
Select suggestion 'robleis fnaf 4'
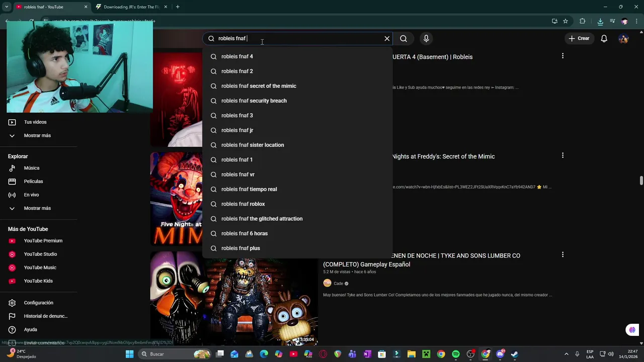pyautogui.click(x=297, y=56)
